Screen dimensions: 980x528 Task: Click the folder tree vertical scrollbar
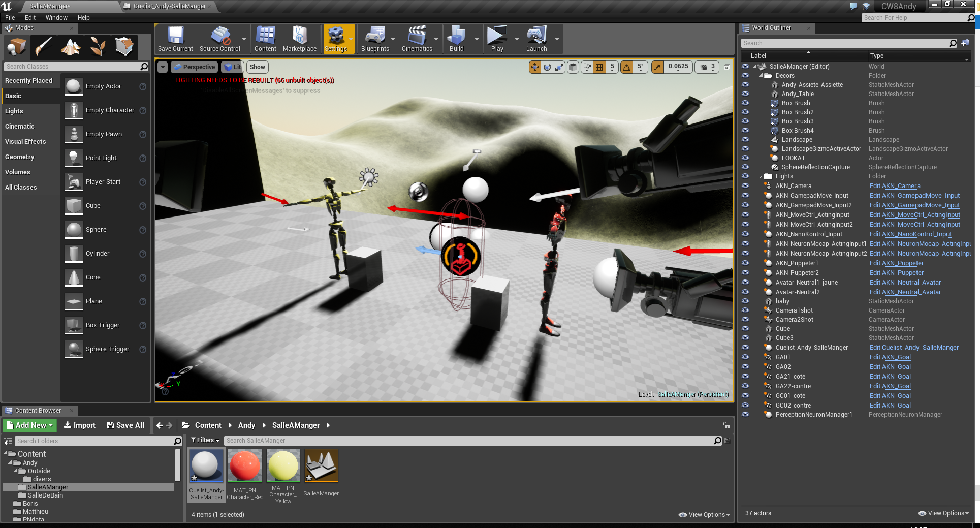coord(178,465)
